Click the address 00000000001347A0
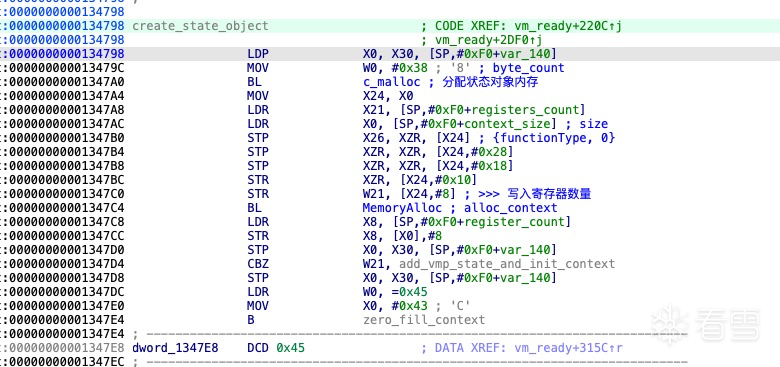Screen dimensions: 780x367 click(x=66, y=82)
